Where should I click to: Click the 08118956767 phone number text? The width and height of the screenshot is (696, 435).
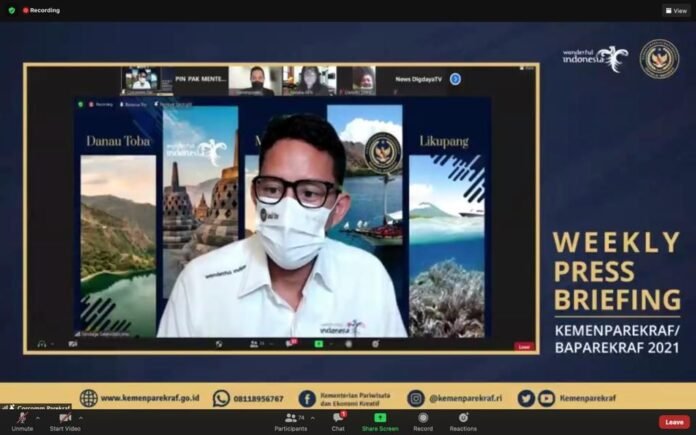pyautogui.click(x=258, y=399)
